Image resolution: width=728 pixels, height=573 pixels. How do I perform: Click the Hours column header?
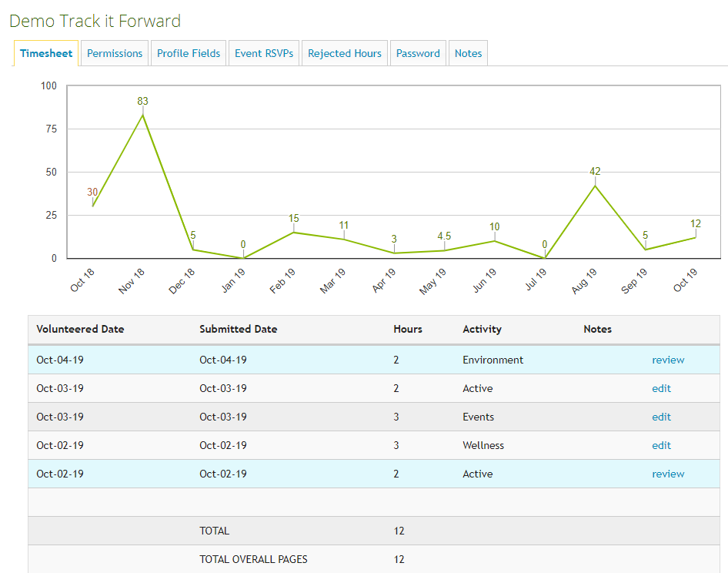click(407, 329)
